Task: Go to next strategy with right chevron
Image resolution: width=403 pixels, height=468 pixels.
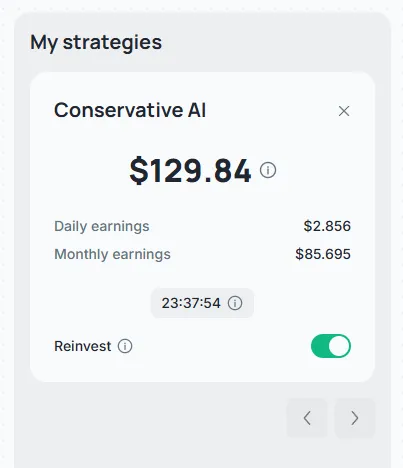Action: click(355, 418)
